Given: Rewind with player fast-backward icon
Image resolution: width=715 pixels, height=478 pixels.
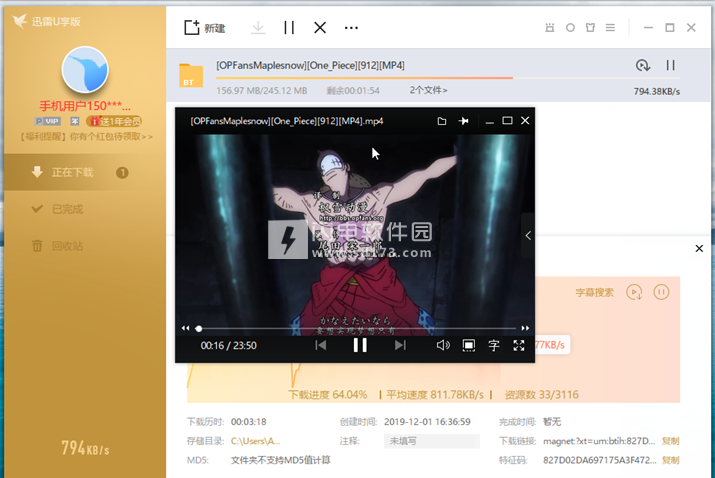Looking at the screenshot, I should click(x=185, y=328).
